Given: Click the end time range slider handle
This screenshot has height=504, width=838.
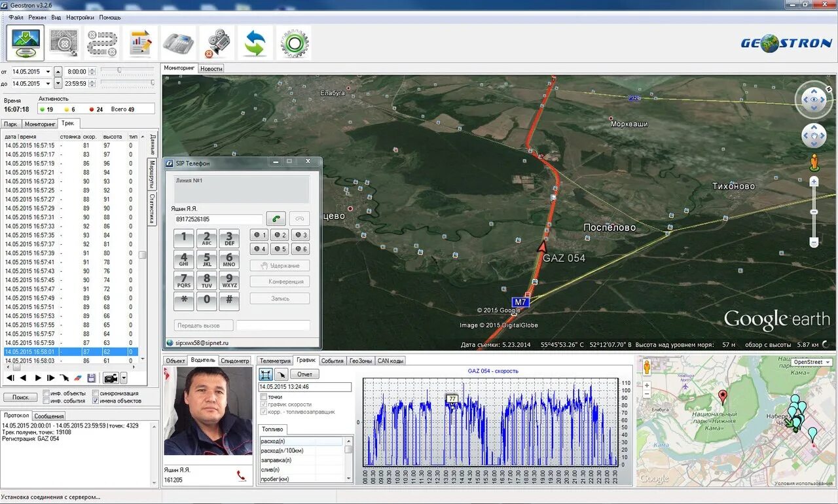Looking at the screenshot, I should (153, 82).
